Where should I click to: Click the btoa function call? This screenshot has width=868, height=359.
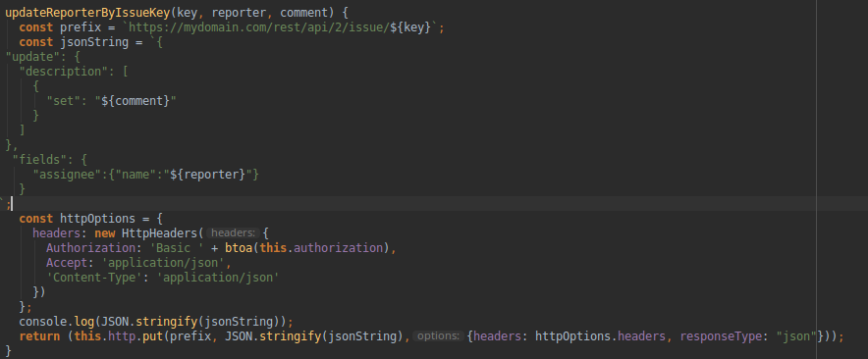239,248
